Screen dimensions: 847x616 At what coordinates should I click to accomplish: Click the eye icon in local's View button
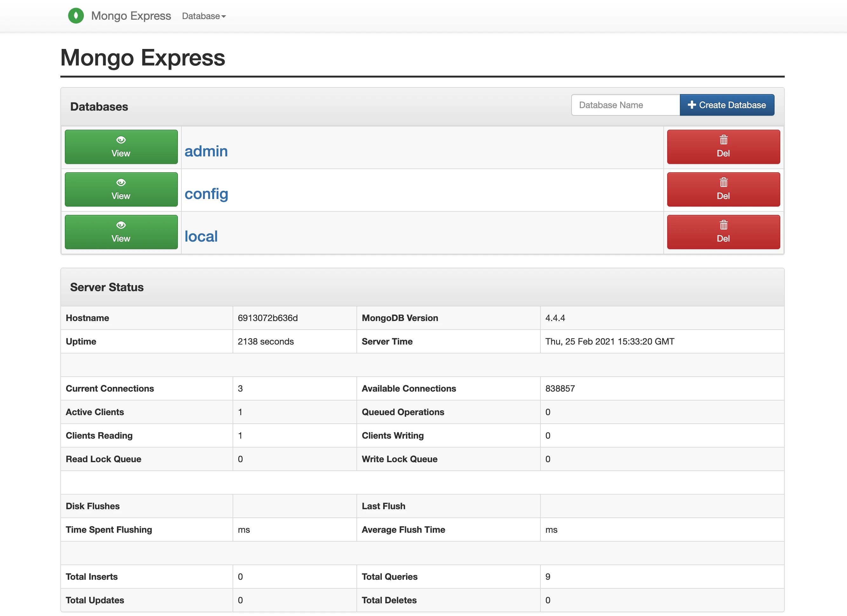tap(121, 225)
